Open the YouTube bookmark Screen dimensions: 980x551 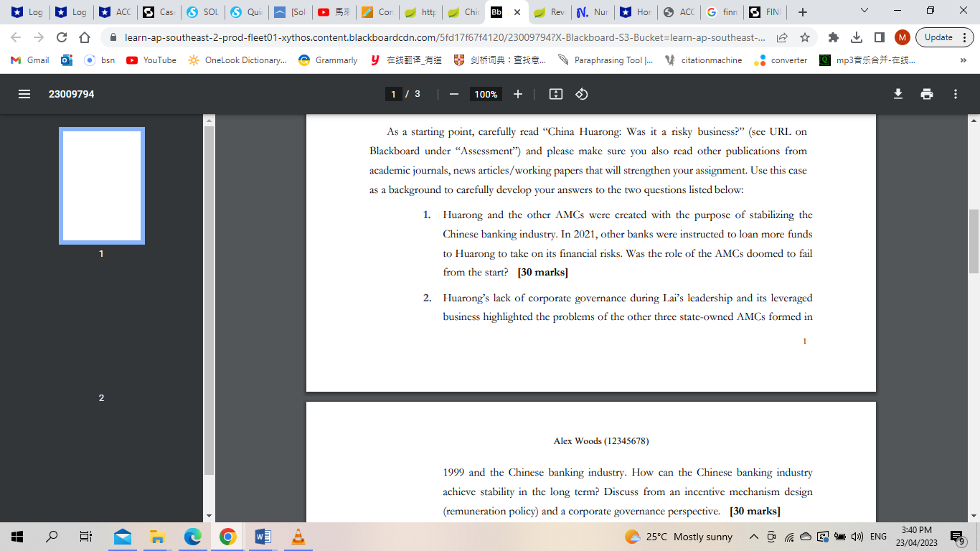point(151,60)
